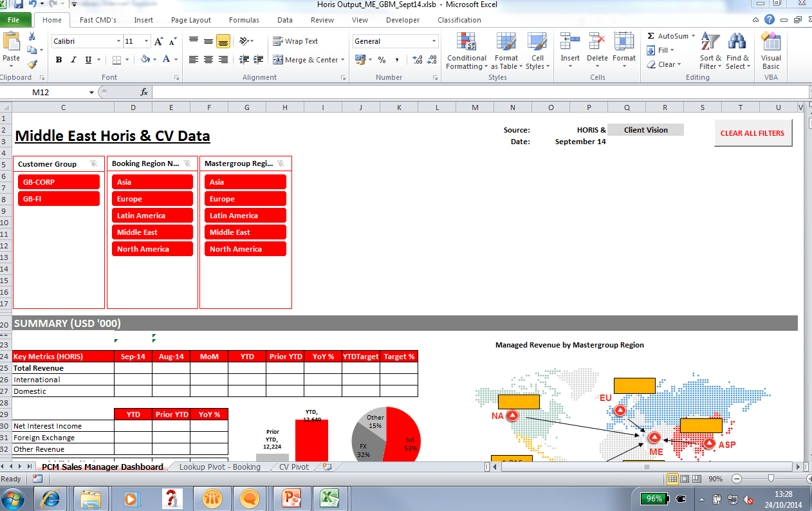
Task: Toggle Bold formatting
Action: [x=59, y=60]
